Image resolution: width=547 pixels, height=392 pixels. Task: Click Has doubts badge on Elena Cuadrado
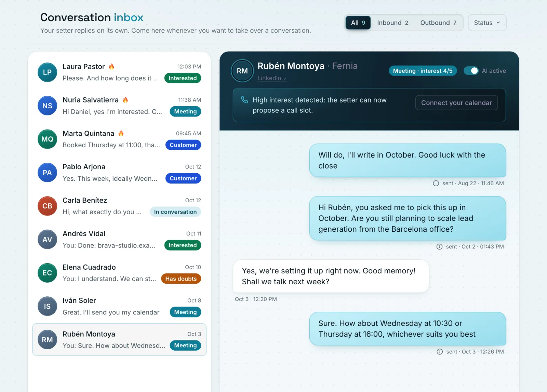pyautogui.click(x=181, y=279)
